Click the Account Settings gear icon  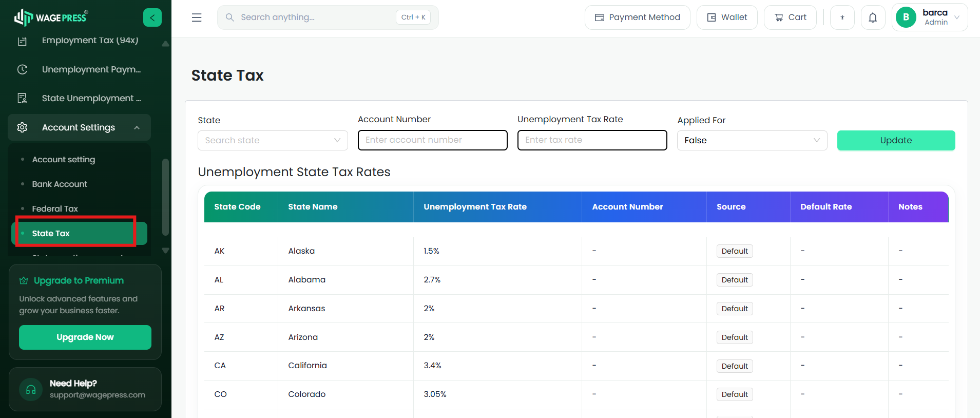point(22,127)
